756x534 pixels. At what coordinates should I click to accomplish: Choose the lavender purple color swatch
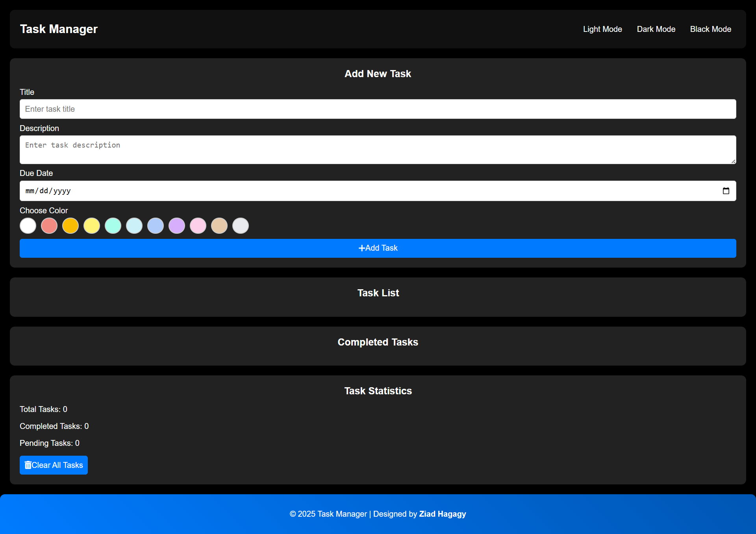(x=177, y=226)
